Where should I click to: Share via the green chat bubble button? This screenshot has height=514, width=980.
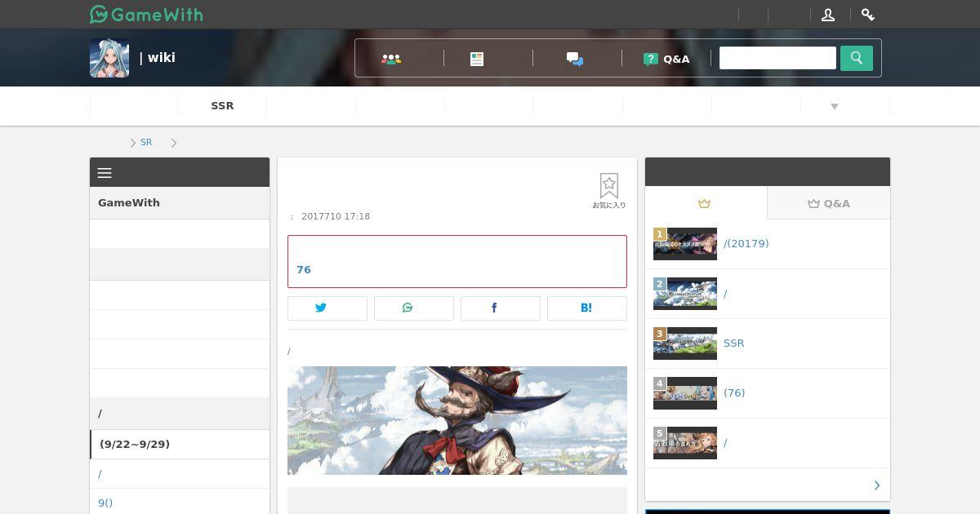(414, 308)
